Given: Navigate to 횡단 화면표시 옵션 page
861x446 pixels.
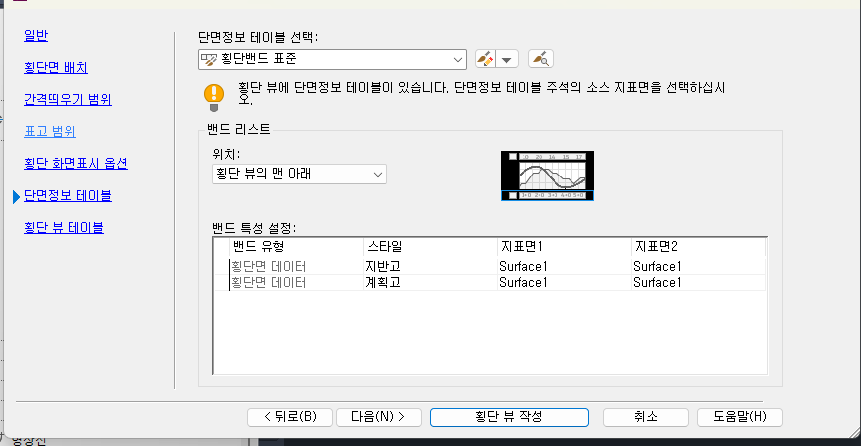Looking at the screenshot, I should point(76,163).
